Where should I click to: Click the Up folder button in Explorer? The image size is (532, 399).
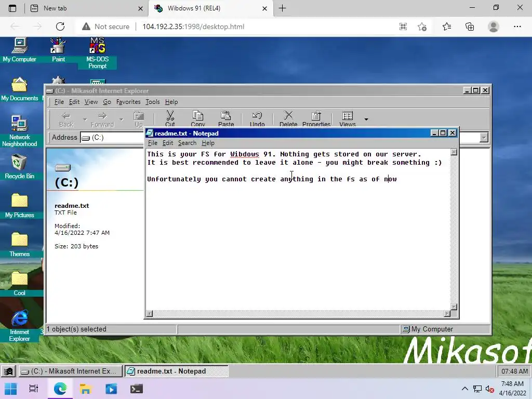click(x=139, y=119)
